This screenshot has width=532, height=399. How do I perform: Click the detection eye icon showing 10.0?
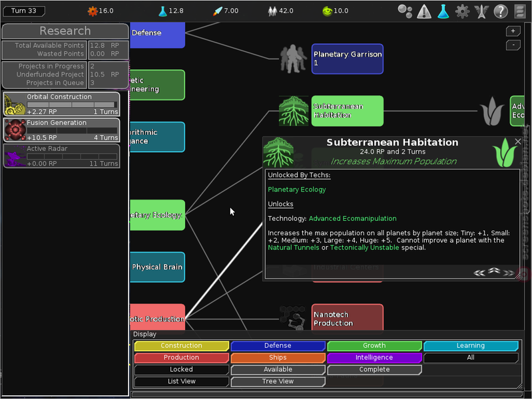coord(328,11)
